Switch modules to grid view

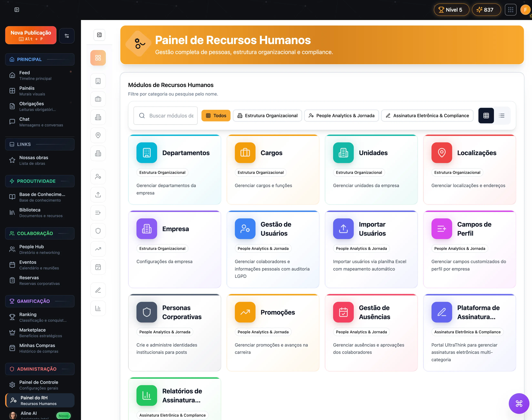486,115
